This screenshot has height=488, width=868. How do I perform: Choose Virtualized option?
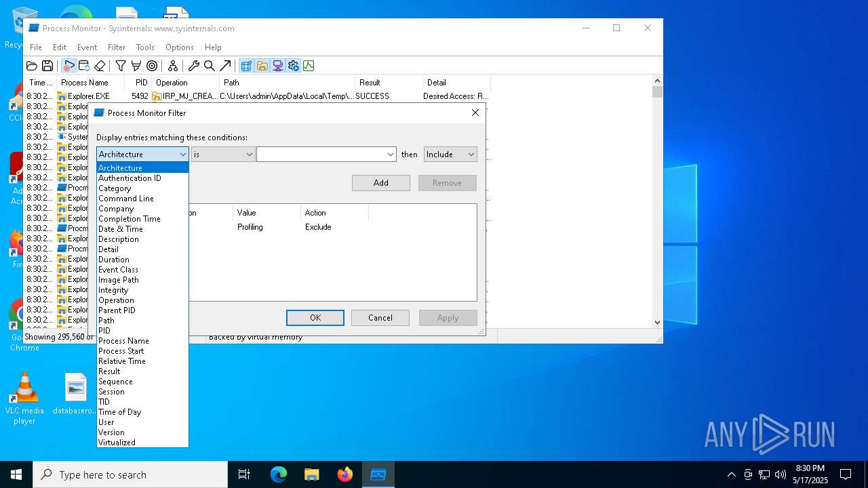(142, 443)
